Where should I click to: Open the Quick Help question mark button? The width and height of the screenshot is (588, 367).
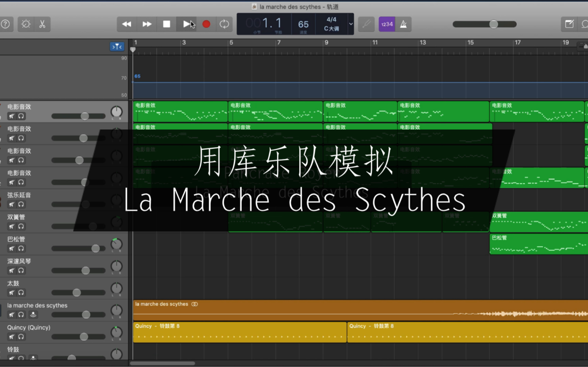(x=5, y=24)
